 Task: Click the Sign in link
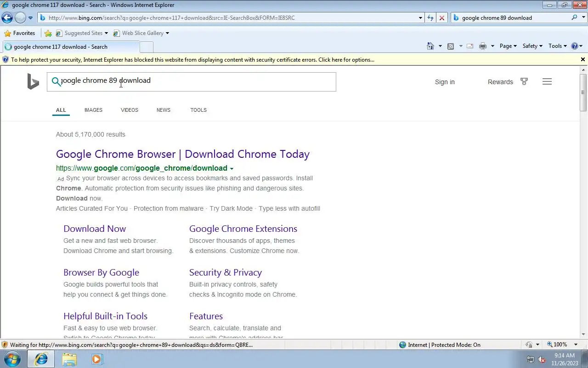(x=445, y=82)
